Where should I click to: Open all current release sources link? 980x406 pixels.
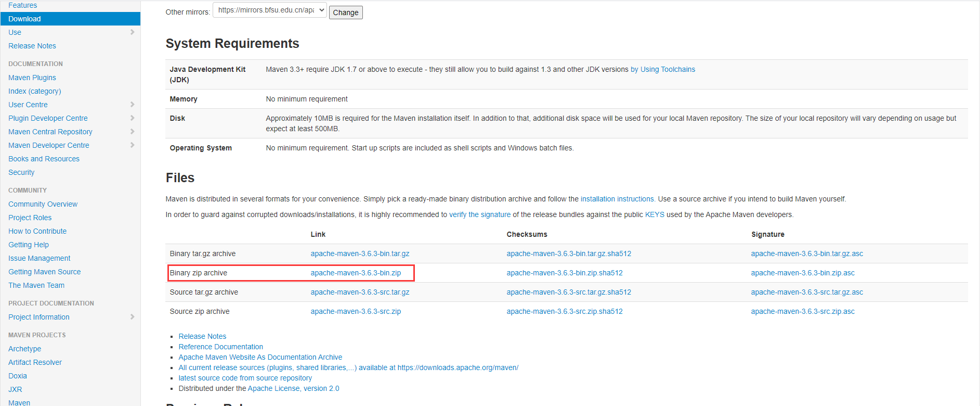pyautogui.click(x=348, y=367)
